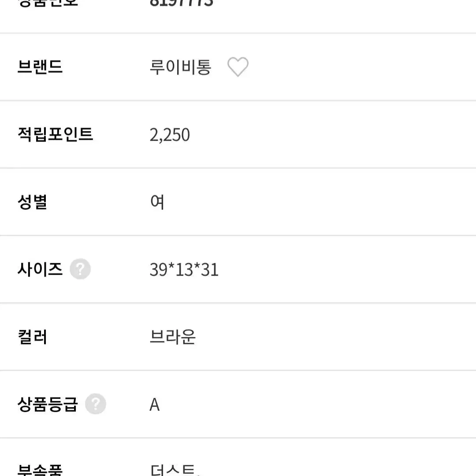Select the 브라운 color value

click(173, 337)
